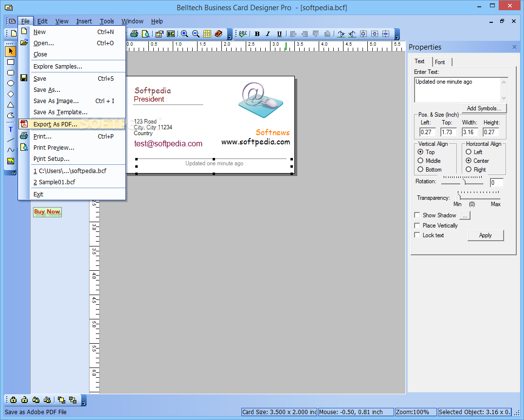Screen dimensions: 524x420
Task: Enable the Place Vertically checkbox
Action: (417, 226)
